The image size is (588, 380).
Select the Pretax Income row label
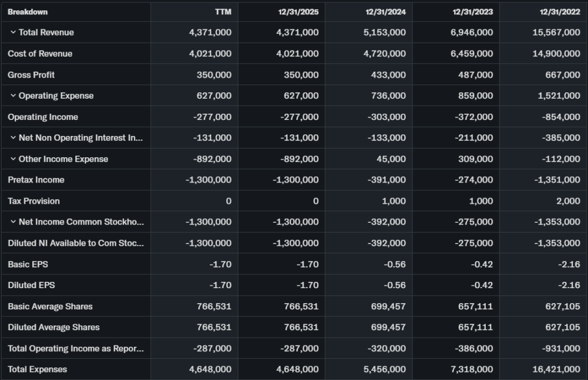pyautogui.click(x=36, y=180)
